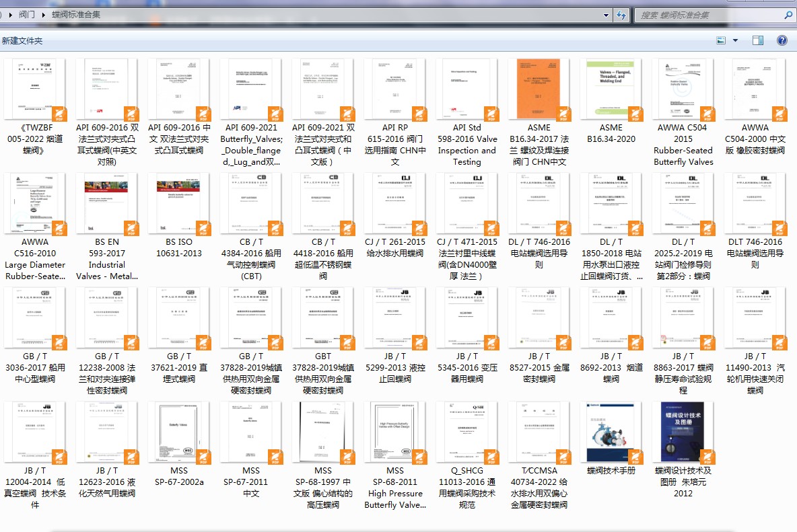Expand the view options dropdown arrow
Screen dimensions: 797x532
coord(735,40)
